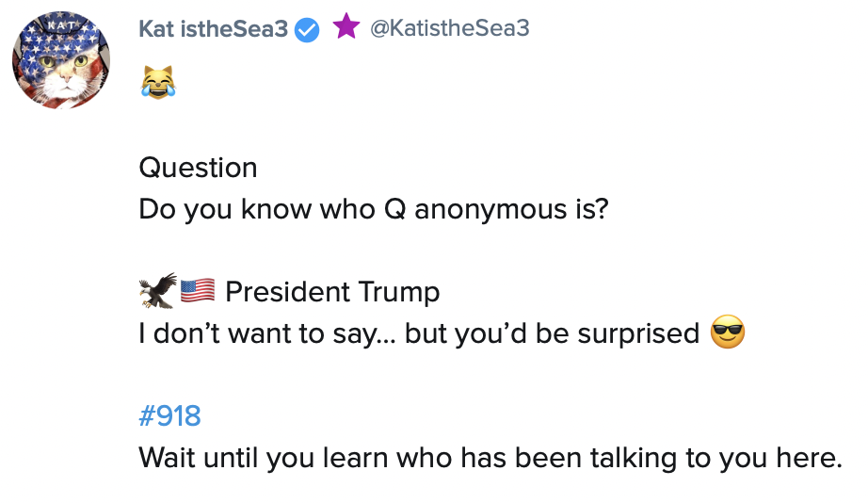Click the American flag emoji
The width and height of the screenshot is (868, 503).
click(197, 290)
